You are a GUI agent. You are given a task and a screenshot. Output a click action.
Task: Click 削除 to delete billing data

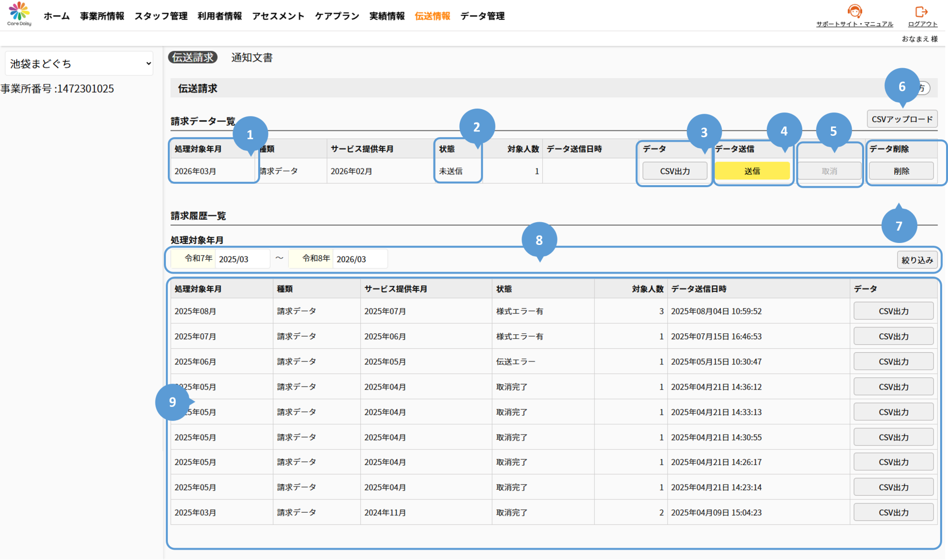pos(901,171)
